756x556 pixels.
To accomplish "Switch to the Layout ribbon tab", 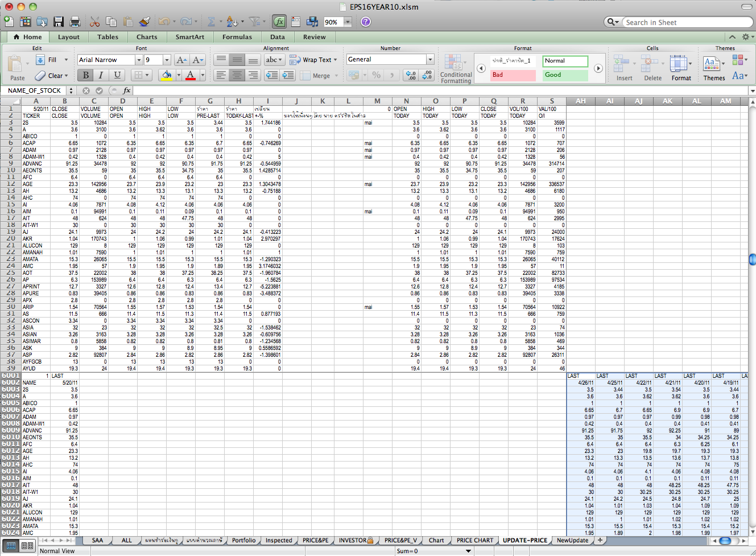I will [x=69, y=37].
